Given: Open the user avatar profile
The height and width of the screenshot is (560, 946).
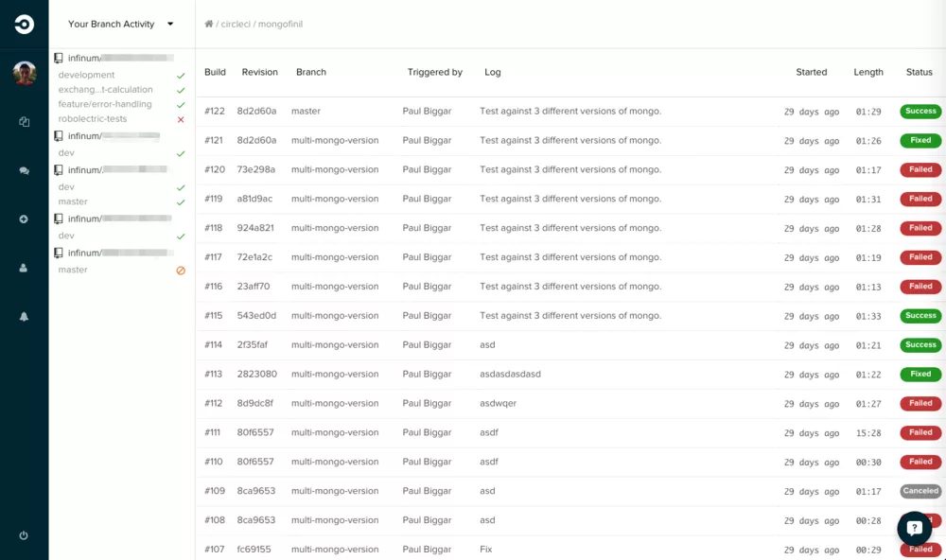Looking at the screenshot, I should coord(25,73).
